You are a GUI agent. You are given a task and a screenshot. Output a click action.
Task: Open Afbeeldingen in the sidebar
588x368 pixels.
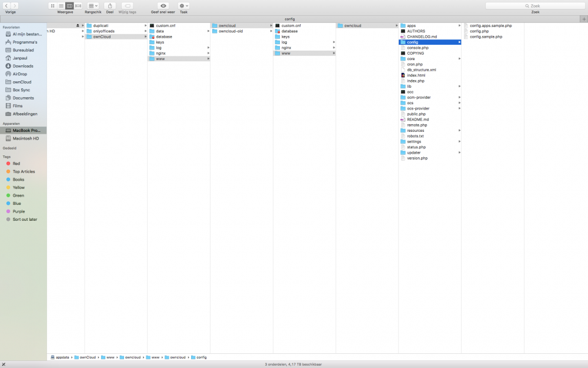pos(24,114)
